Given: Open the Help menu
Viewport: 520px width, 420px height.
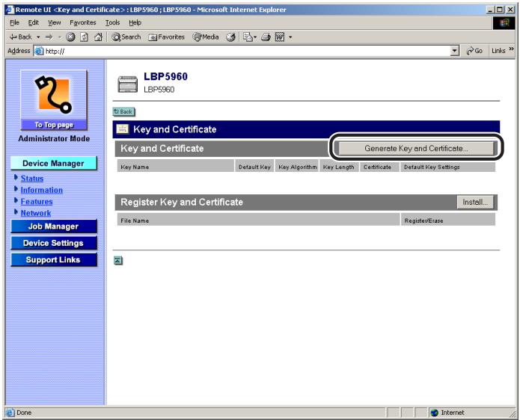Looking at the screenshot, I should point(135,22).
